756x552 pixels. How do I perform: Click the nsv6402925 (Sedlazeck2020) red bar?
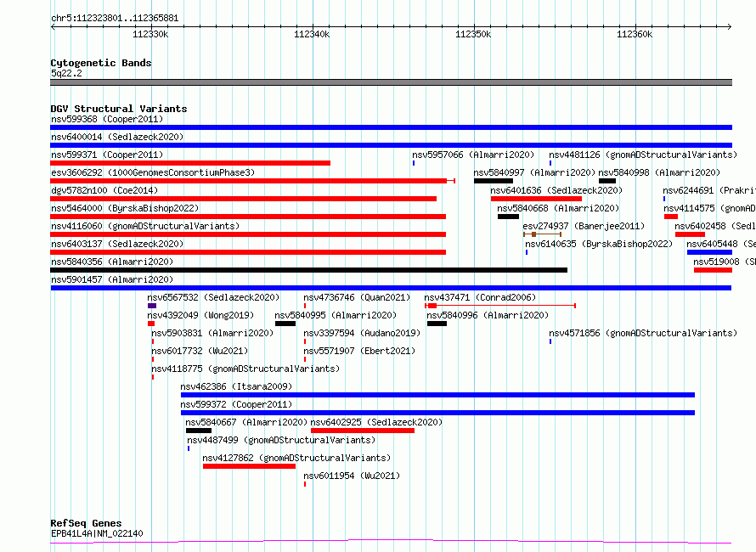pos(363,431)
